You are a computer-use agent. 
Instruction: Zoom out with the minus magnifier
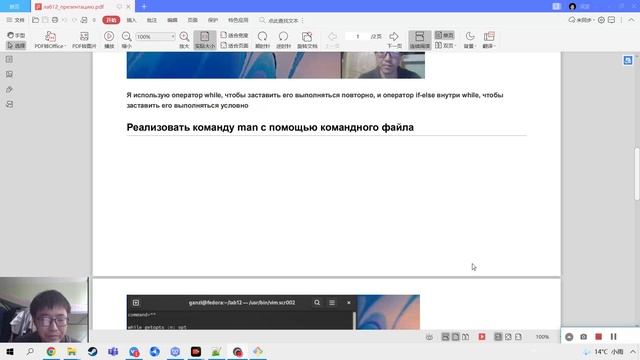click(x=127, y=40)
